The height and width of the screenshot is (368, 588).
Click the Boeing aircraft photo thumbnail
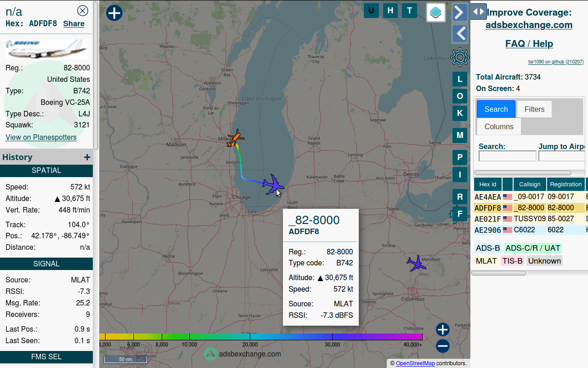point(47,49)
